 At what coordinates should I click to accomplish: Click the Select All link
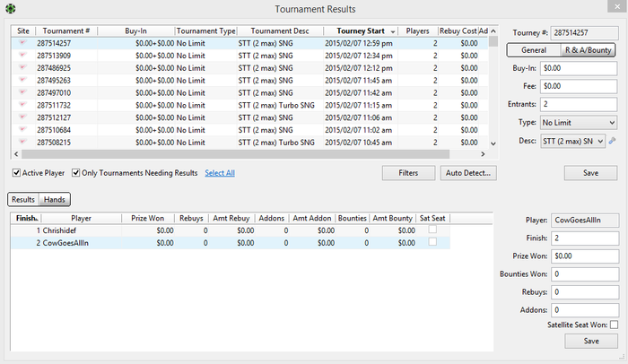coord(220,173)
